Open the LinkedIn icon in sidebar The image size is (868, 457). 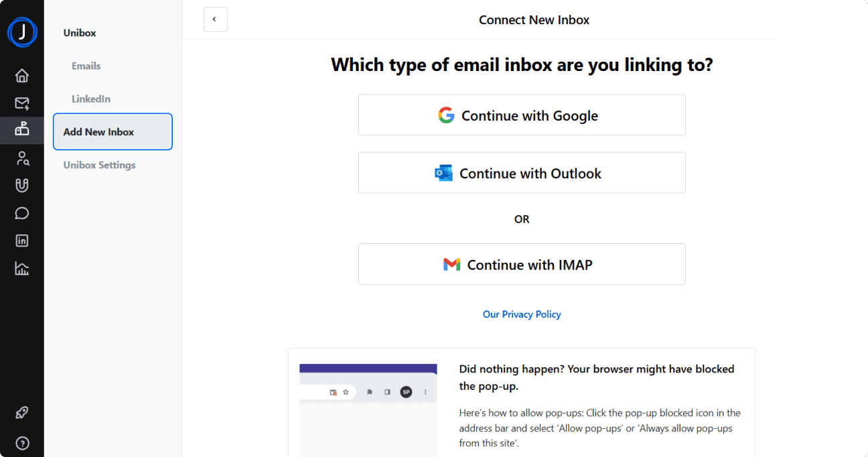(x=22, y=241)
